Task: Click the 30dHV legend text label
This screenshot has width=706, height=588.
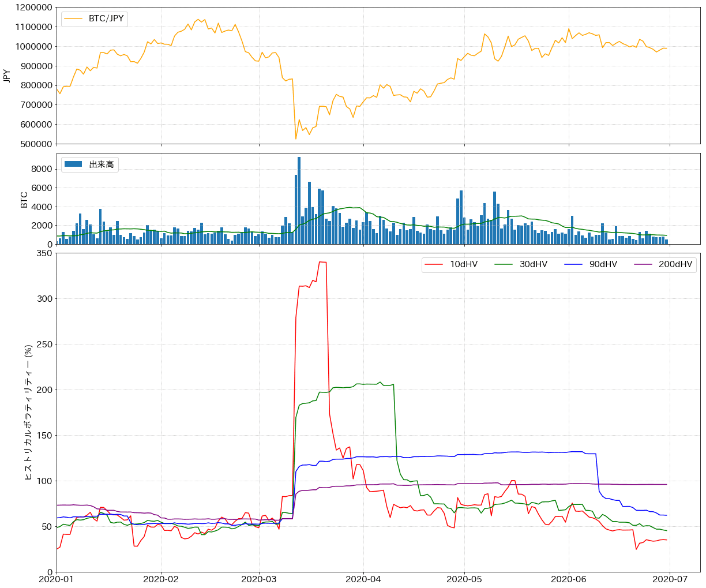Action: pos(535,264)
